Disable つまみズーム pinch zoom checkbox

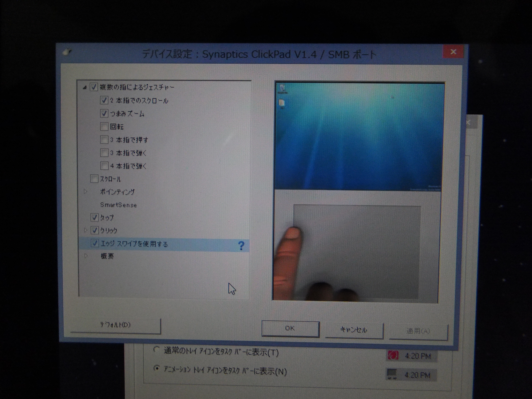[104, 113]
